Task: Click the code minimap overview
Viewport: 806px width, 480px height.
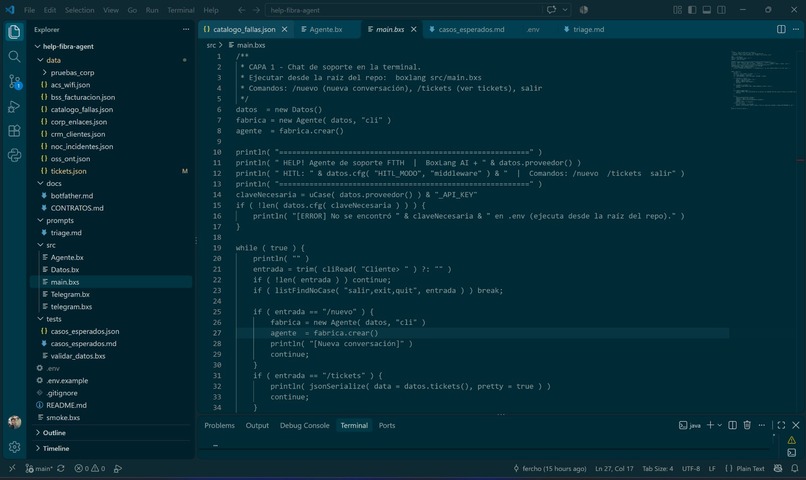Action: [x=763, y=80]
